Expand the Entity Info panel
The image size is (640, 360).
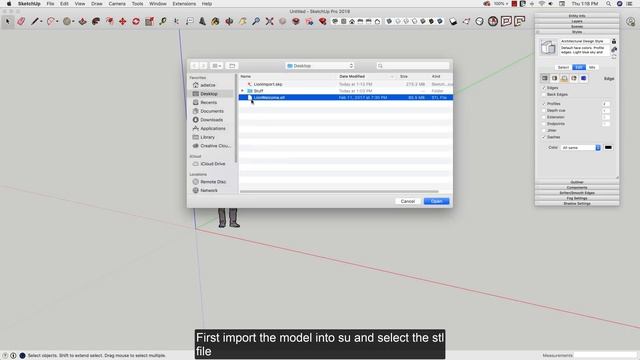click(x=577, y=16)
